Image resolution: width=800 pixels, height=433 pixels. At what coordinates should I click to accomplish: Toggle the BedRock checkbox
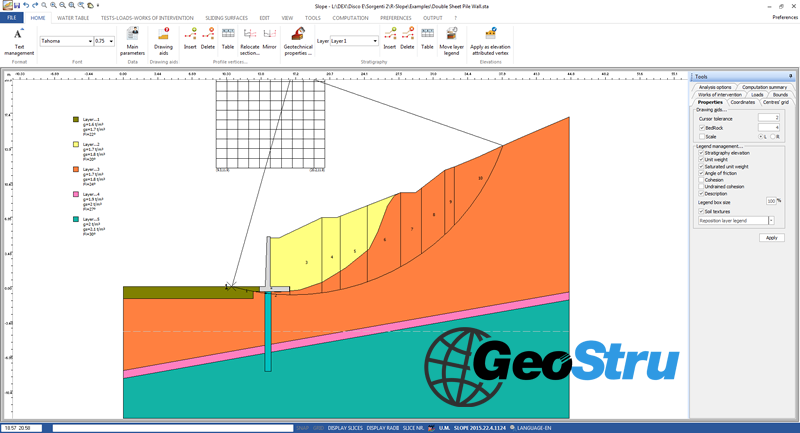(x=702, y=128)
